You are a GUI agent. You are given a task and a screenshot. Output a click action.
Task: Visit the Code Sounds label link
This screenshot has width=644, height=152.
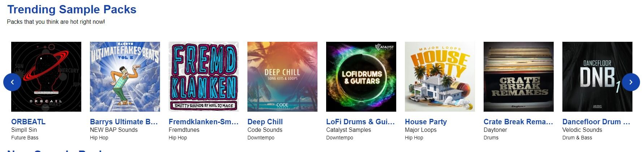265,130
